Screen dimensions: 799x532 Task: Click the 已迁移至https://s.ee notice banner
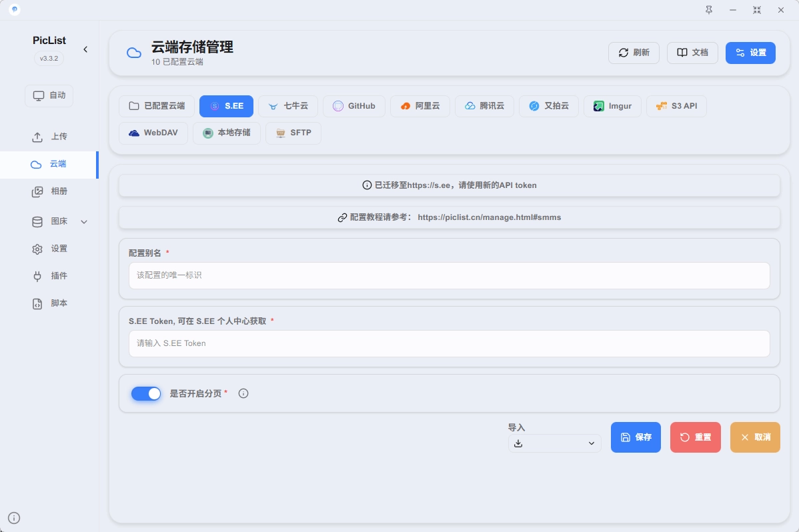(449, 185)
